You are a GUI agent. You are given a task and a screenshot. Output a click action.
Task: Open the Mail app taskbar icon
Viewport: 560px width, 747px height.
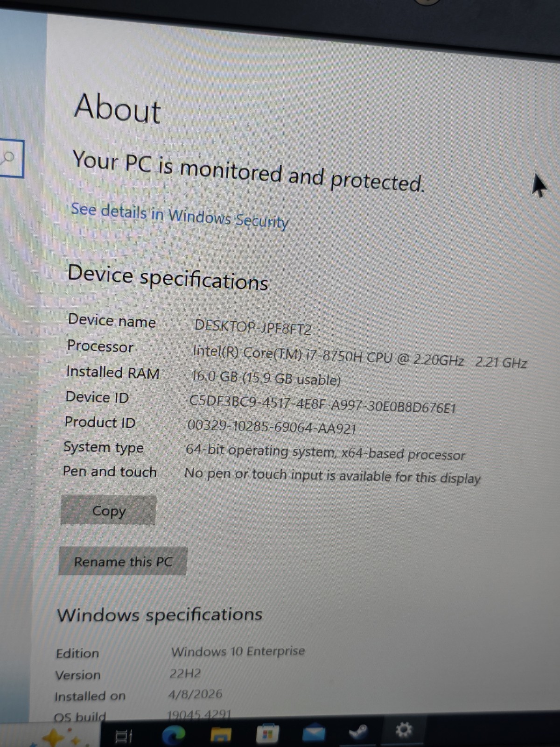click(x=313, y=732)
